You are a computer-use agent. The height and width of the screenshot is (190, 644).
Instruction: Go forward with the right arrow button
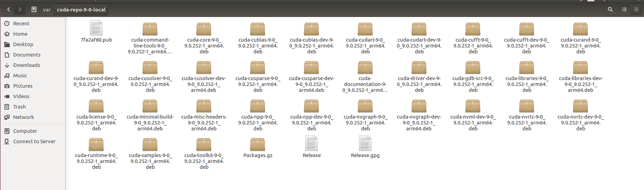[20, 9]
